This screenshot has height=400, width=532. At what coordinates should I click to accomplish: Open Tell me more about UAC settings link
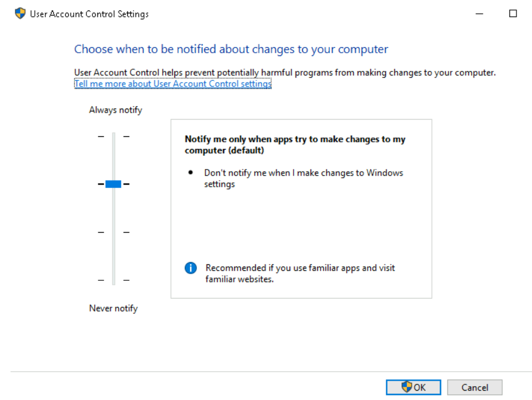(173, 84)
